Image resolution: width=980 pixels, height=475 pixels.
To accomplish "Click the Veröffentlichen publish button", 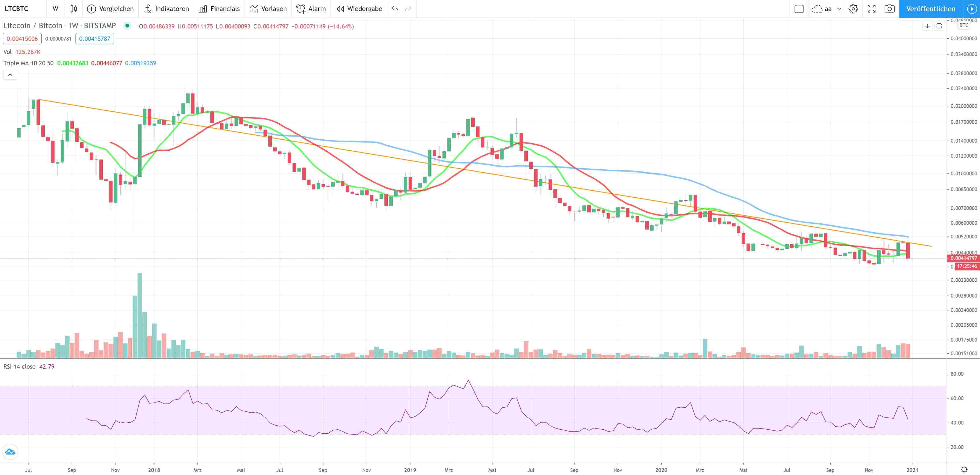I will [x=931, y=9].
